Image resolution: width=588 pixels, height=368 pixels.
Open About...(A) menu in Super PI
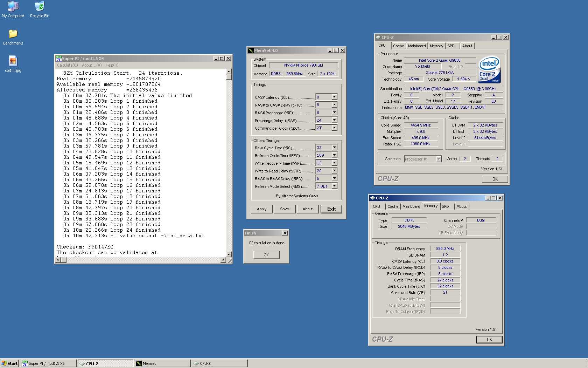(x=92, y=65)
